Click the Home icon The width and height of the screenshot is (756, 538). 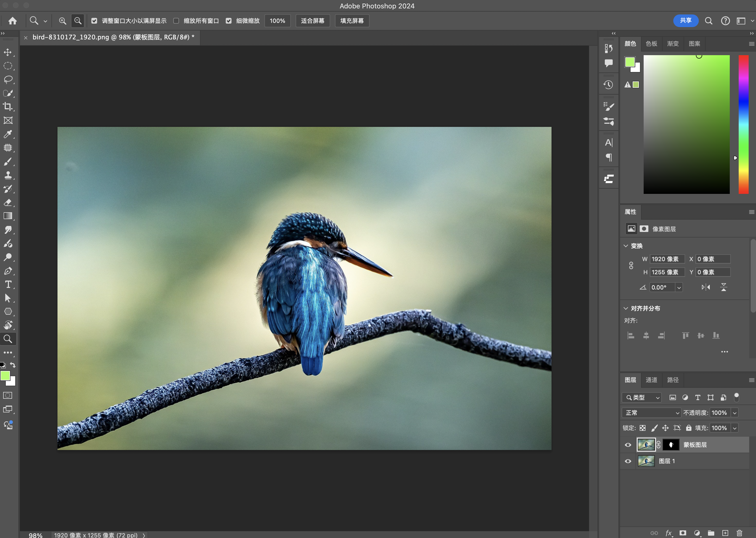(13, 21)
